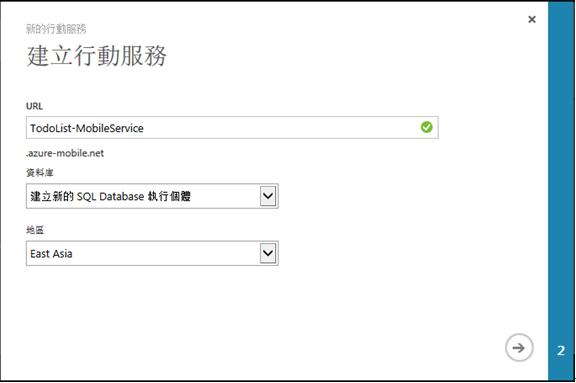Expand the 地區 dropdown arrow

click(268, 253)
